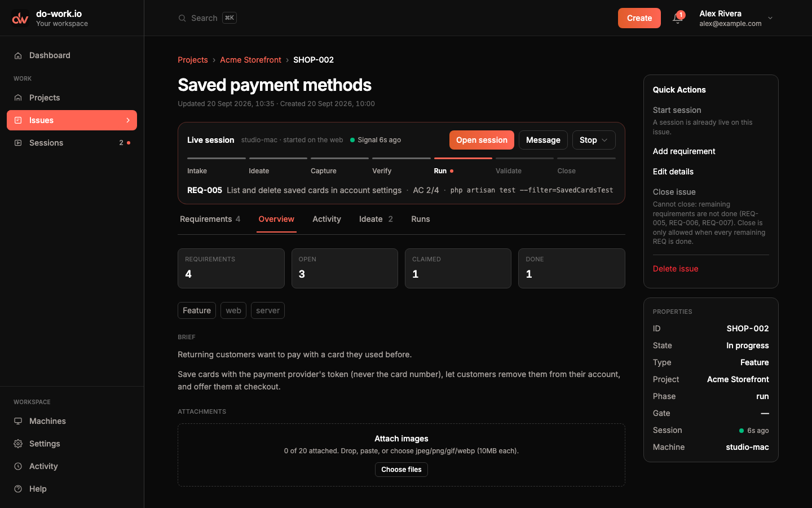This screenshot has width=812, height=508.
Task: Click Delete issue link
Action: click(x=676, y=269)
